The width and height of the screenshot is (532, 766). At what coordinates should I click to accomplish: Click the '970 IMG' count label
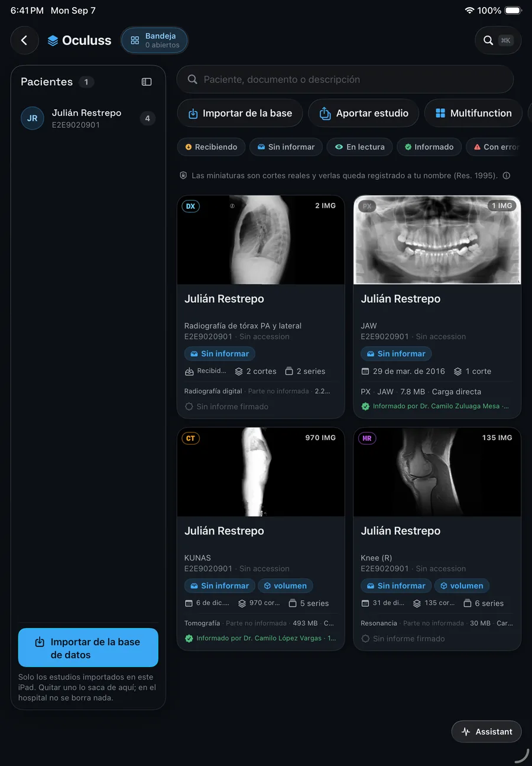coord(320,438)
